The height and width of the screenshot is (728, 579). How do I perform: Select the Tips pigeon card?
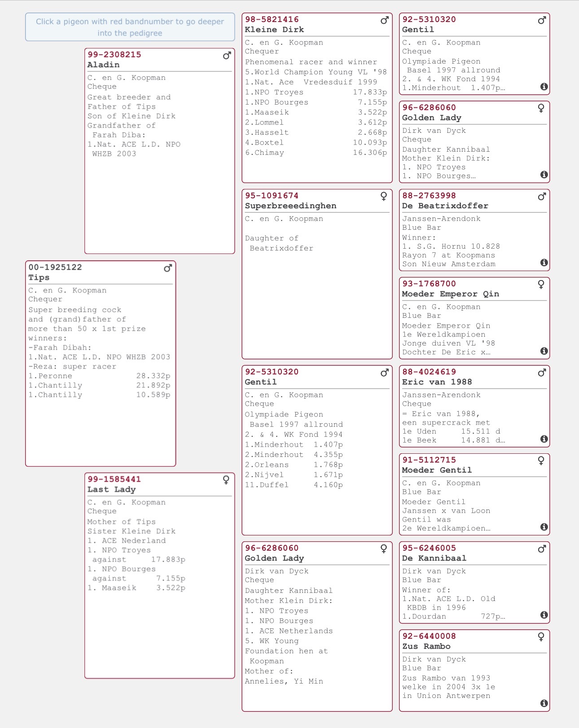coord(101,364)
